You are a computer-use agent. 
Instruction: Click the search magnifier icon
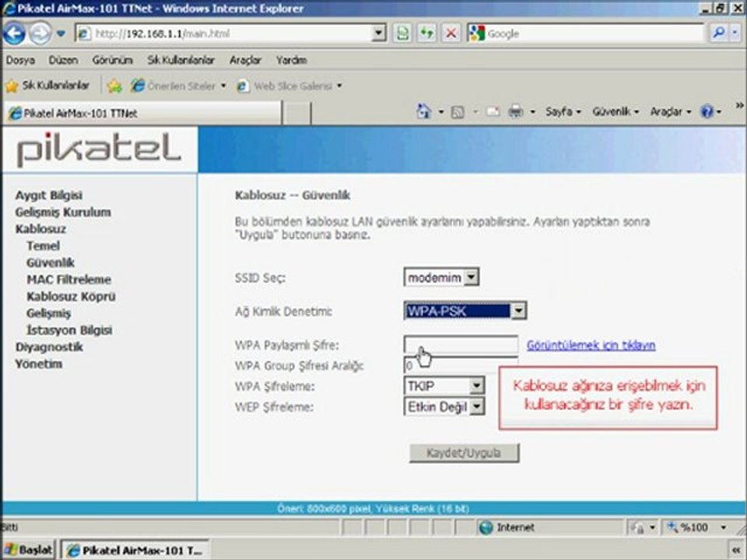(718, 33)
